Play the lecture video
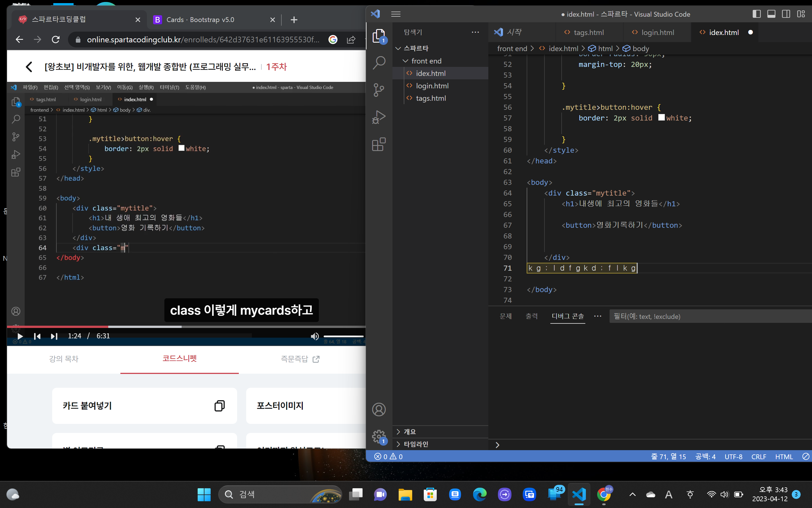Image resolution: width=812 pixels, height=508 pixels. 20,336
